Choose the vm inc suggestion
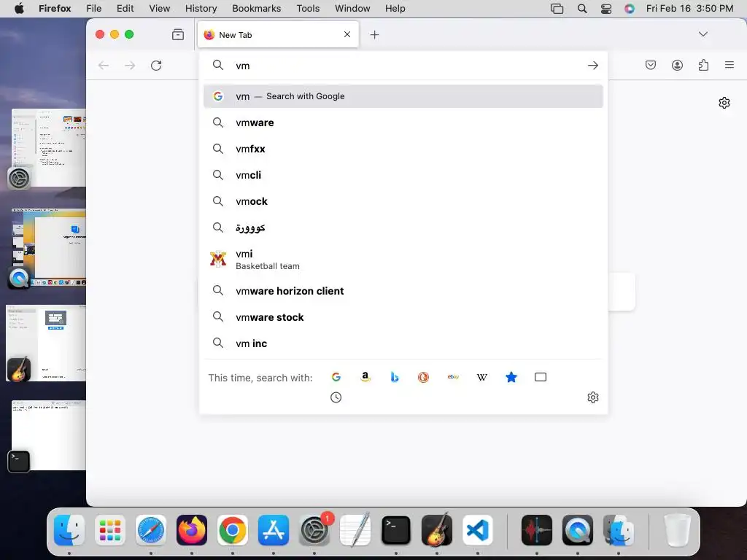The height and width of the screenshot is (560, 747). (x=403, y=343)
